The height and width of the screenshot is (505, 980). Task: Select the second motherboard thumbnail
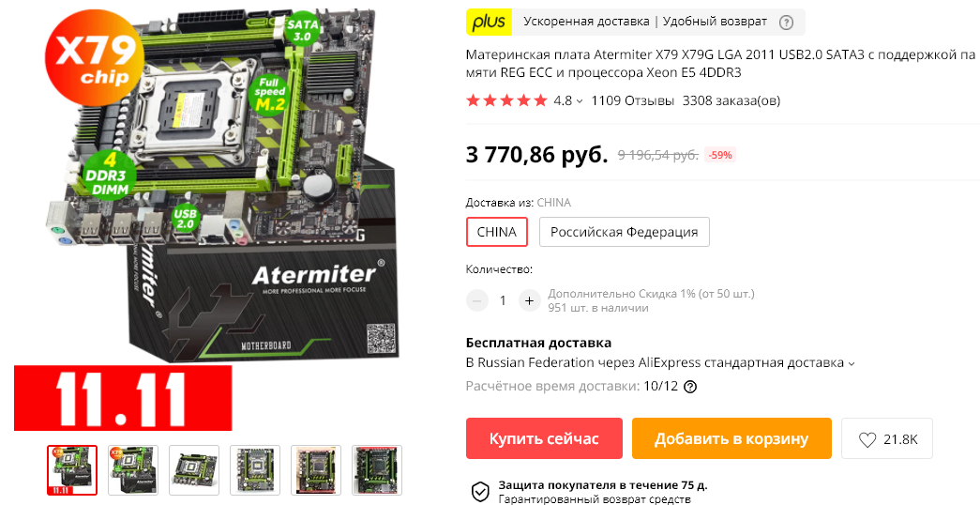(x=133, y=470)
